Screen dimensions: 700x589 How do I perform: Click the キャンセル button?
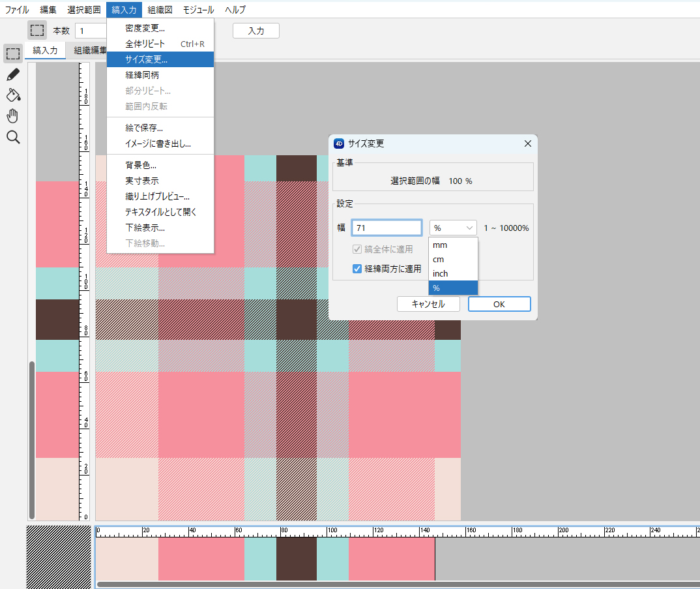pyautogui.click(x=428, y=304)
